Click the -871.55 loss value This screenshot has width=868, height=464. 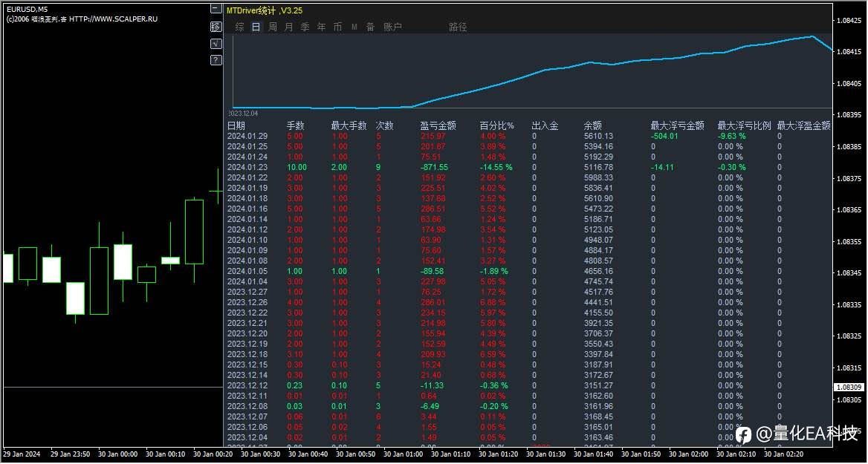tap(433, 167)
